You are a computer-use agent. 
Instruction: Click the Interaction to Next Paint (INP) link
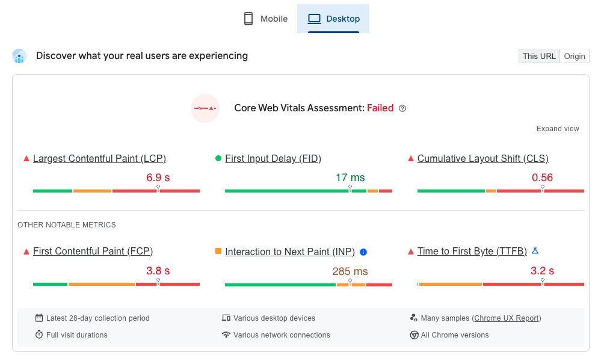pos(290,252)
